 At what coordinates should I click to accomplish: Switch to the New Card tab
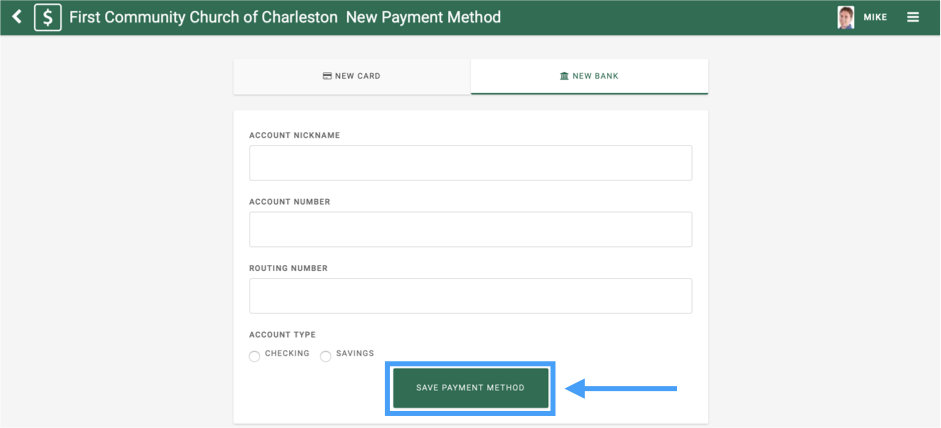tap(352, 76)
